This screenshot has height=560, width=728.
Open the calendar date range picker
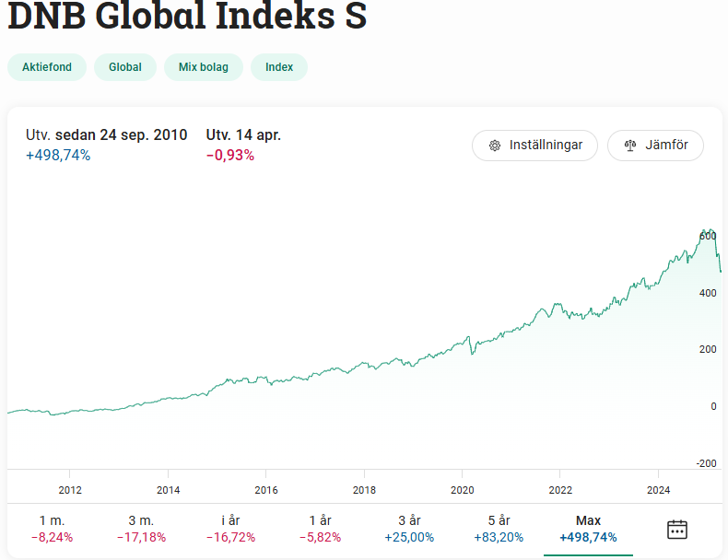[677, 529]
